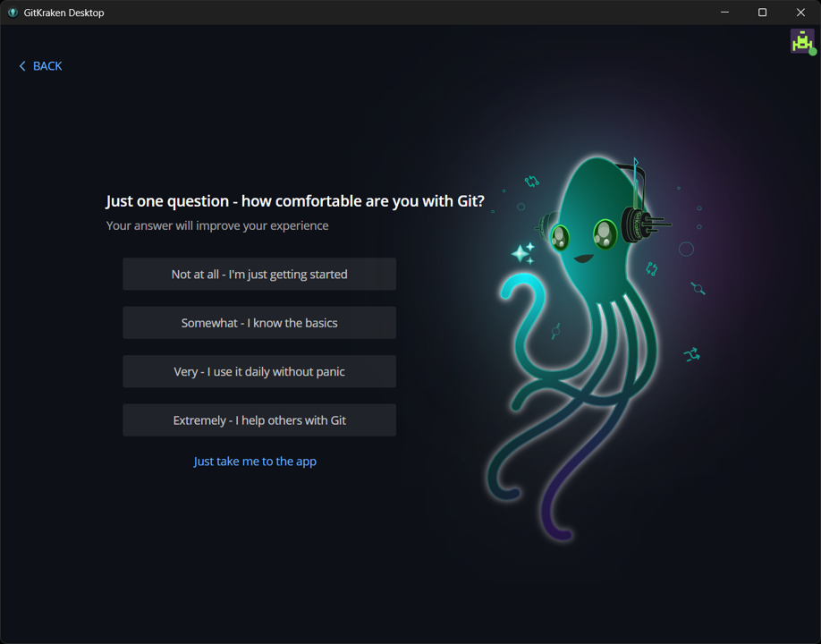Viewport: 821px width, 644px height.
Task: Minimize the GitKraken Desktop window
Action: (x=724, y=13)
